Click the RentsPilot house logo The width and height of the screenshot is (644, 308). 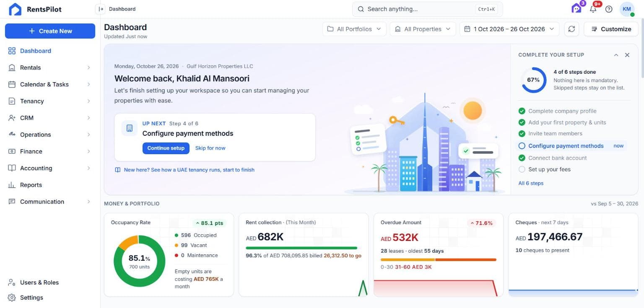[15, 9]
